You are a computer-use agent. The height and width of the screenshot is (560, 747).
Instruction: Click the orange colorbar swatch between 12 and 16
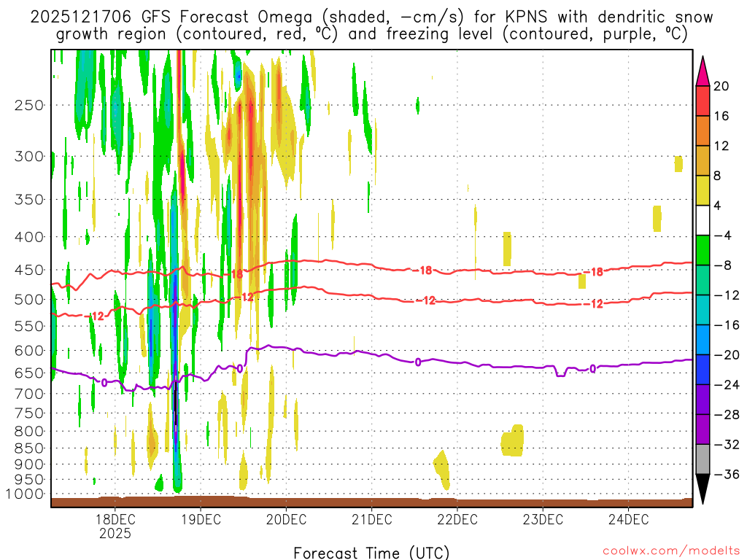tap(703, 131)
